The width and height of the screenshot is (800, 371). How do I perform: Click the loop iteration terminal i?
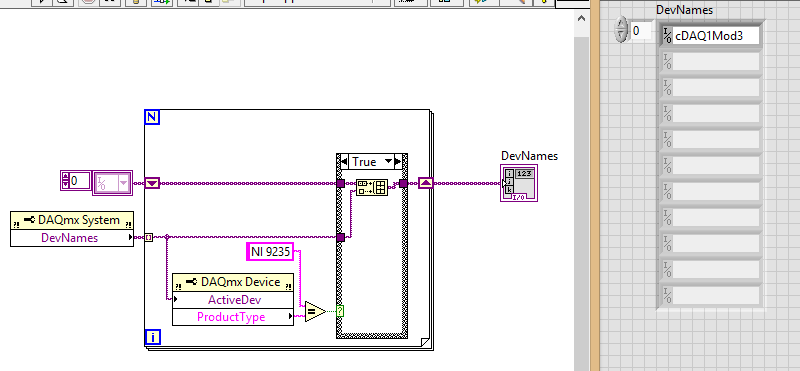tap(153, 337)
